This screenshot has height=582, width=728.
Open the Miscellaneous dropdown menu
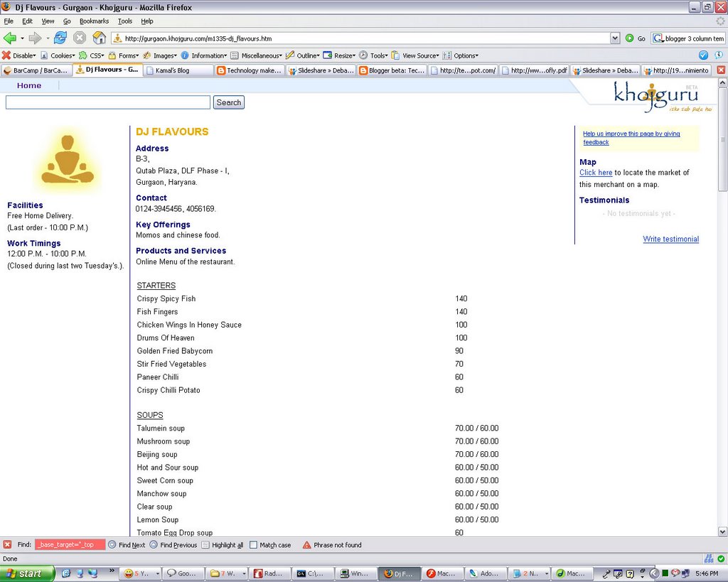coord(256,55)
